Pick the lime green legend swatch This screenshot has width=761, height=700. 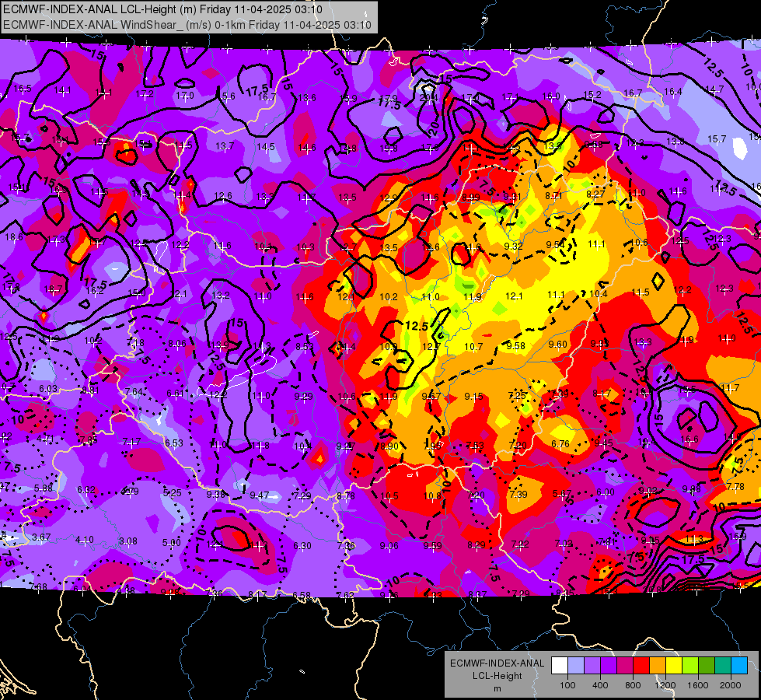tap(690, 666)
